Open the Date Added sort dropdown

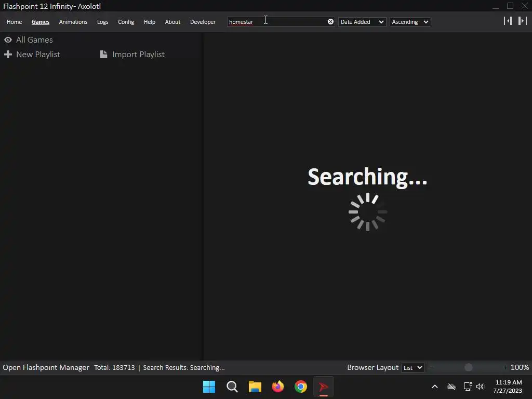tap(362, 22)
